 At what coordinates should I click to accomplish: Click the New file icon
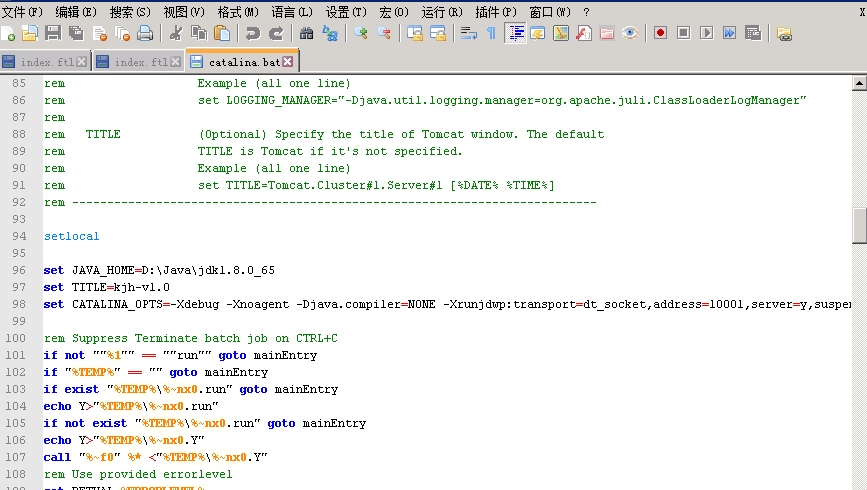pos(9,33)
